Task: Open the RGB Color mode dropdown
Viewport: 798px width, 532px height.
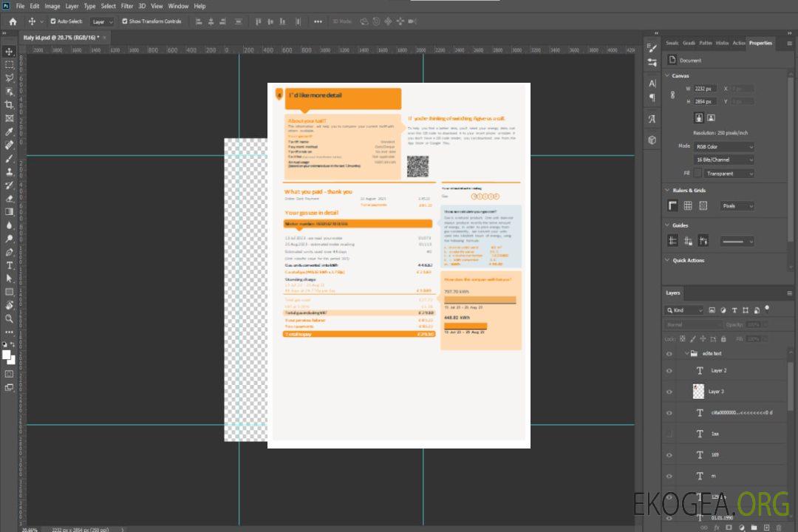Action: pos(723,147)
